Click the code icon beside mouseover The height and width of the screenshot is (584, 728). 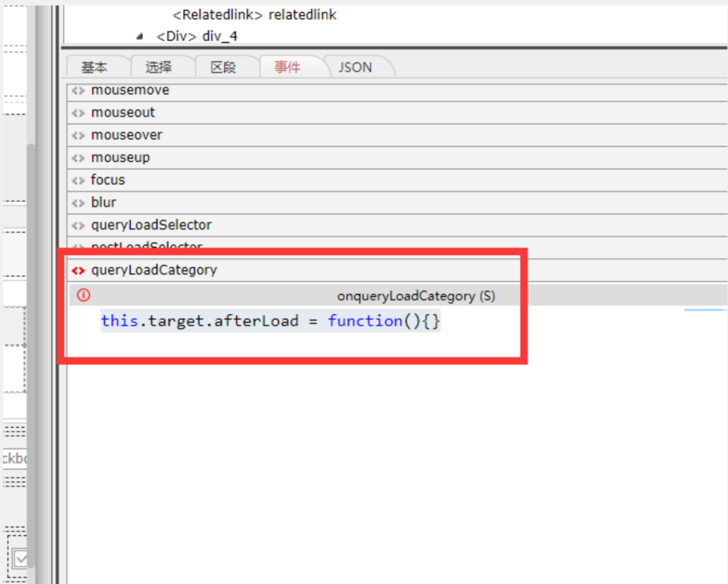point(79,135)
